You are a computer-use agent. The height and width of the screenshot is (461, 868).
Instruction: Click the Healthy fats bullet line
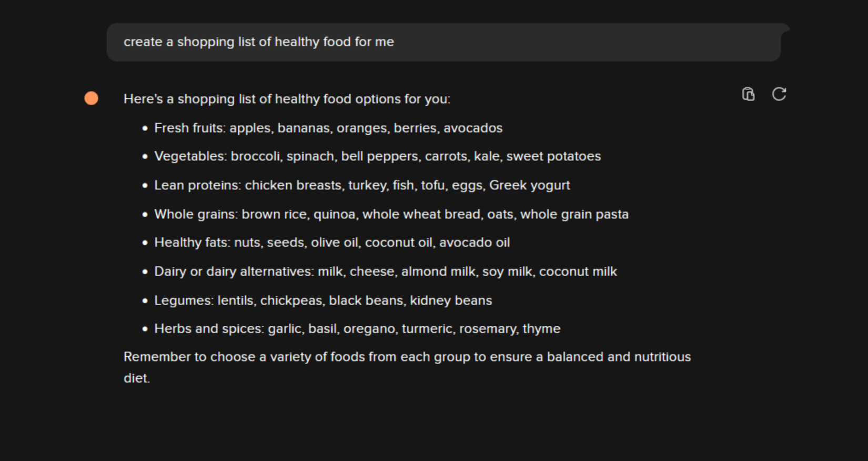(x=331, y=243)
